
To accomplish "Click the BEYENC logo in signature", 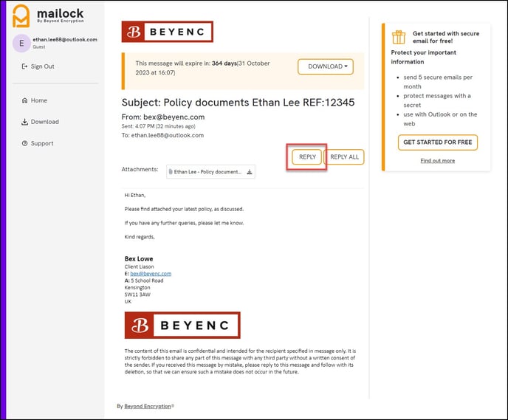I will (182, 325).
